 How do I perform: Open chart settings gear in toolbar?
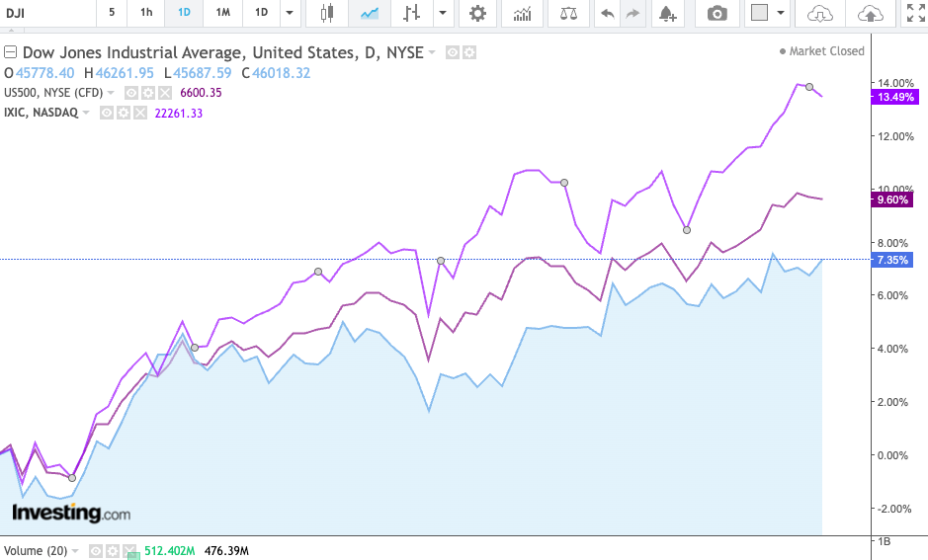(x=477, y=13)
